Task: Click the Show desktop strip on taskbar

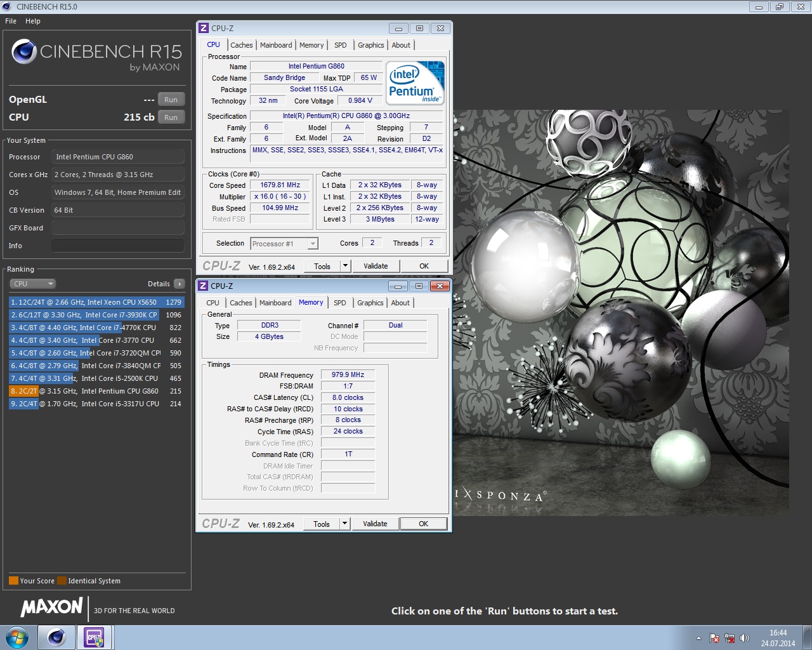Action: click(807, 637)
